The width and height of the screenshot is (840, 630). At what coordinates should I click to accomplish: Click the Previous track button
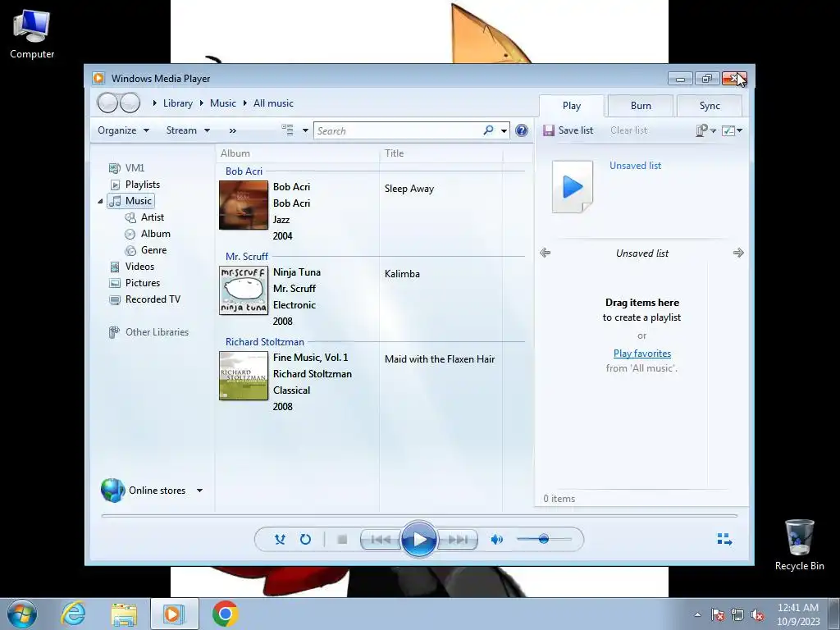pos(381,540)
